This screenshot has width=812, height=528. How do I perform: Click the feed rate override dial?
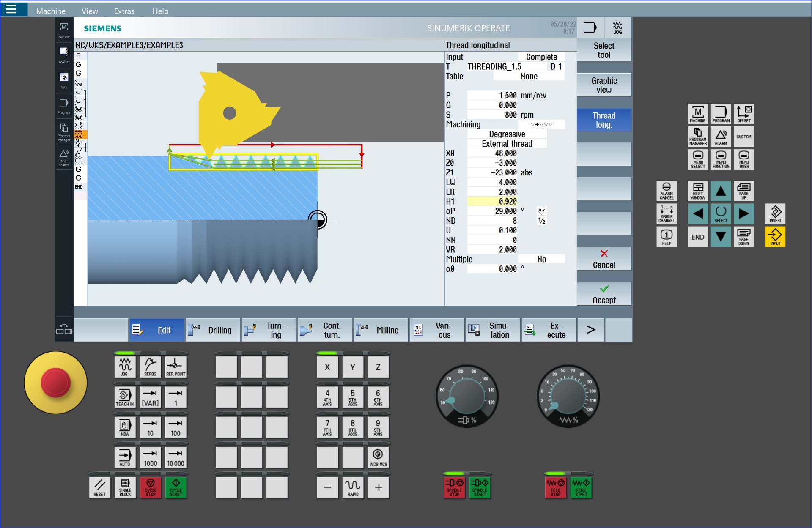pos(568,397)
